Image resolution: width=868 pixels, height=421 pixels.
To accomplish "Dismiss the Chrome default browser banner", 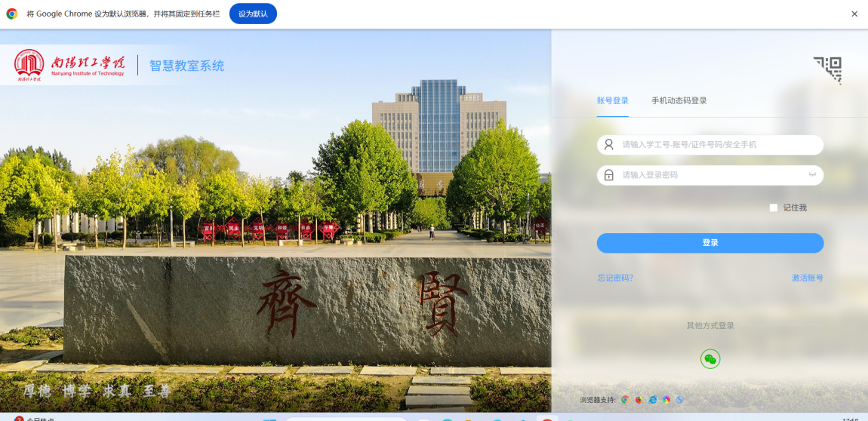I will point(854,14).
